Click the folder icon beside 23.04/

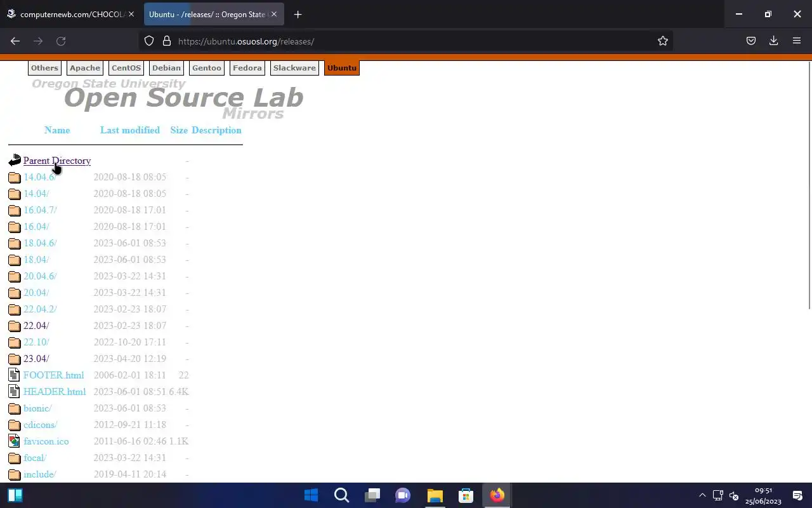click(x=15, y=359)
